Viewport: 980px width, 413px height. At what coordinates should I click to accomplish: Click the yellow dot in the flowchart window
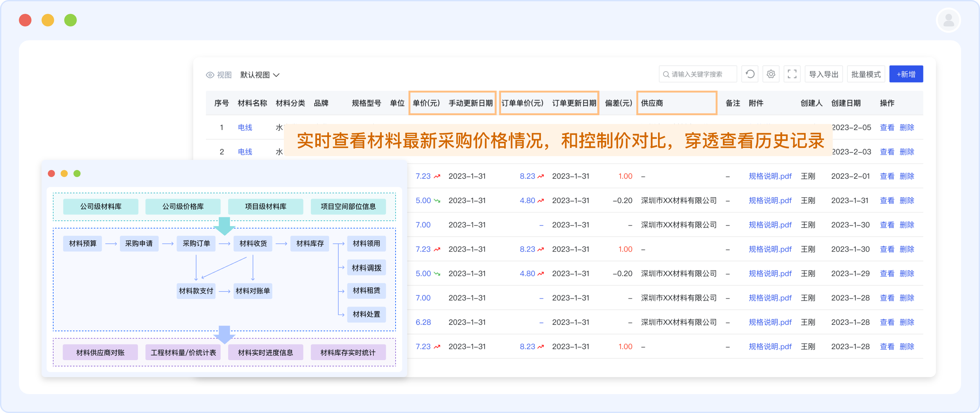pos(64,173)
